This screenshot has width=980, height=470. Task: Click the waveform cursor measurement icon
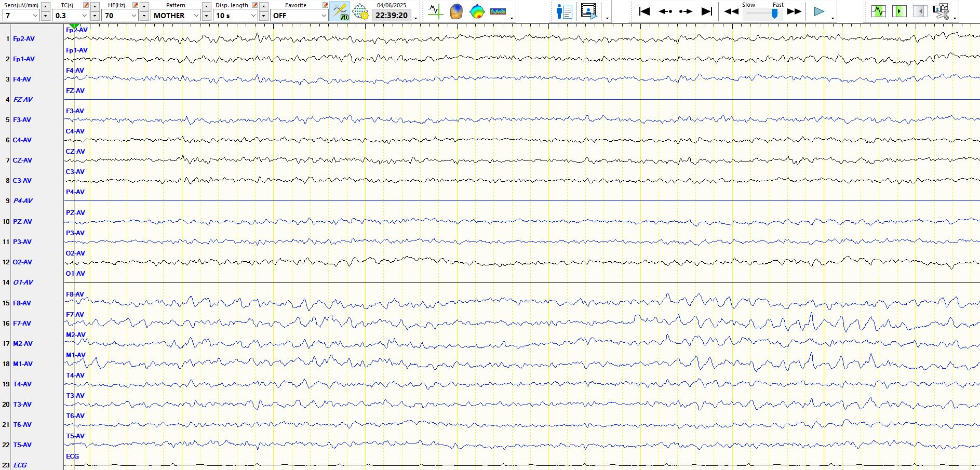point(435,11)
